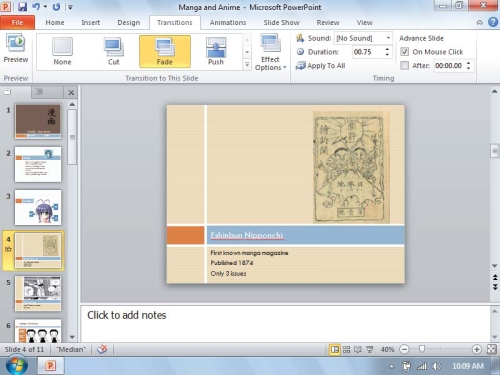Expand the transitions gallery More arrow
Viewport: 500px width, 375px height.
[x=247, y=64]
